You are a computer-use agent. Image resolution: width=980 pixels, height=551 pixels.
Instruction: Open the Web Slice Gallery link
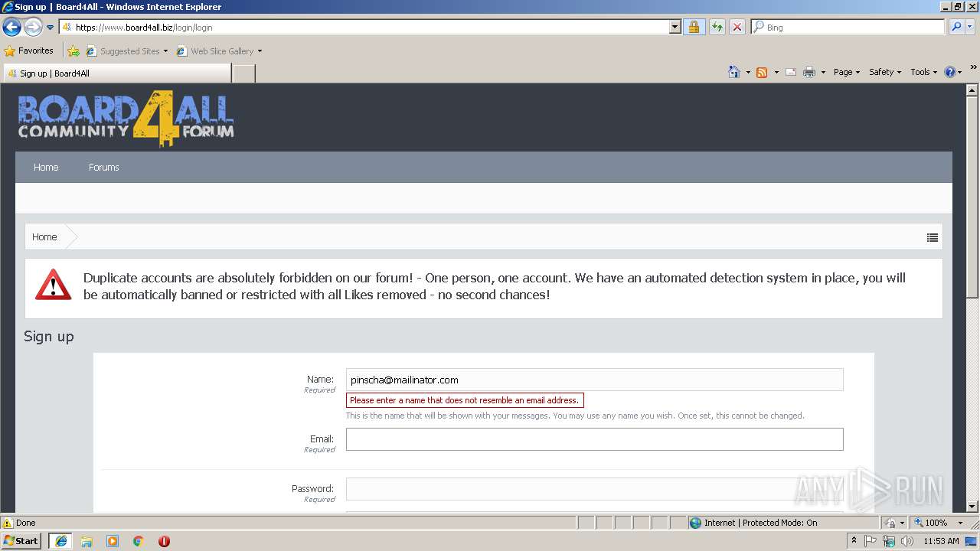[x=219, y=51]
